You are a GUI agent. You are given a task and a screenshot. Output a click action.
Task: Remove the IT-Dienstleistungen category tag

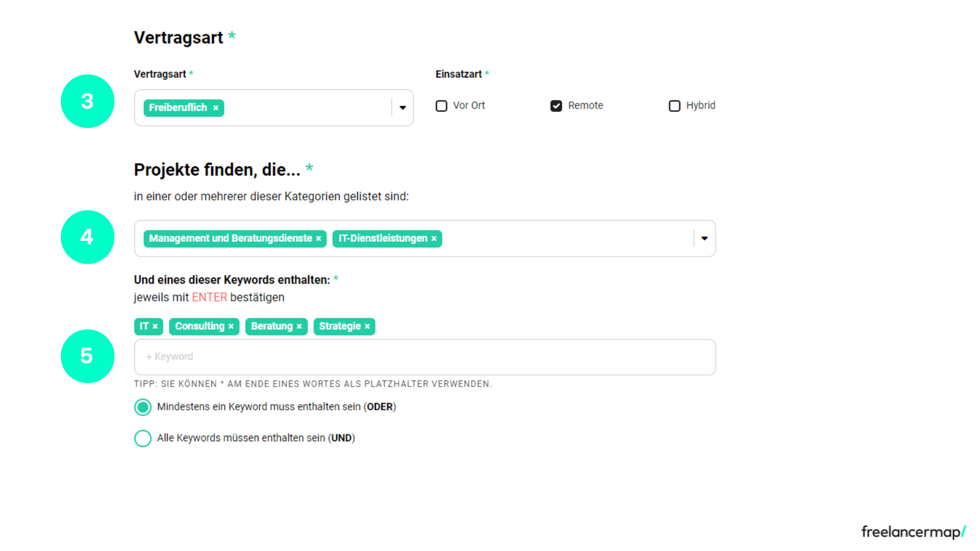point(433,238)
